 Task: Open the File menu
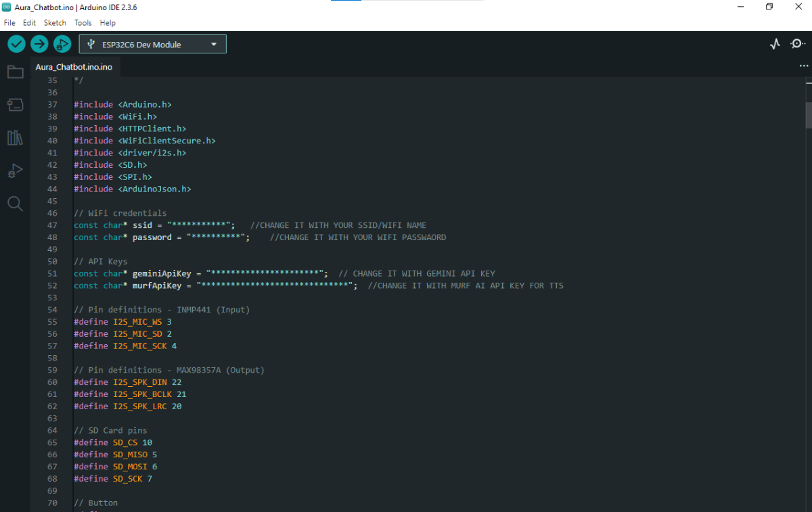9,22
